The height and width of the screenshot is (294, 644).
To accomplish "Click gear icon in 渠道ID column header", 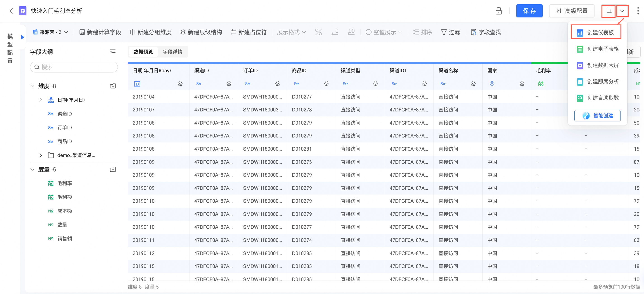I will tap(229, 84).
